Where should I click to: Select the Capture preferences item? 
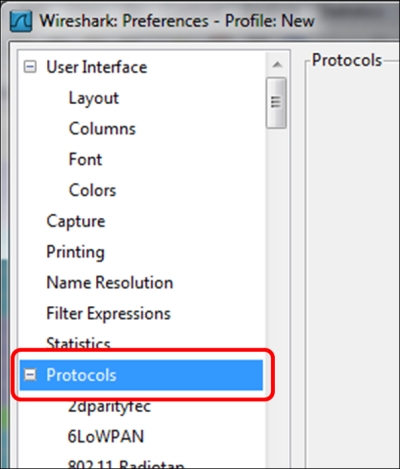coord(76,221)
